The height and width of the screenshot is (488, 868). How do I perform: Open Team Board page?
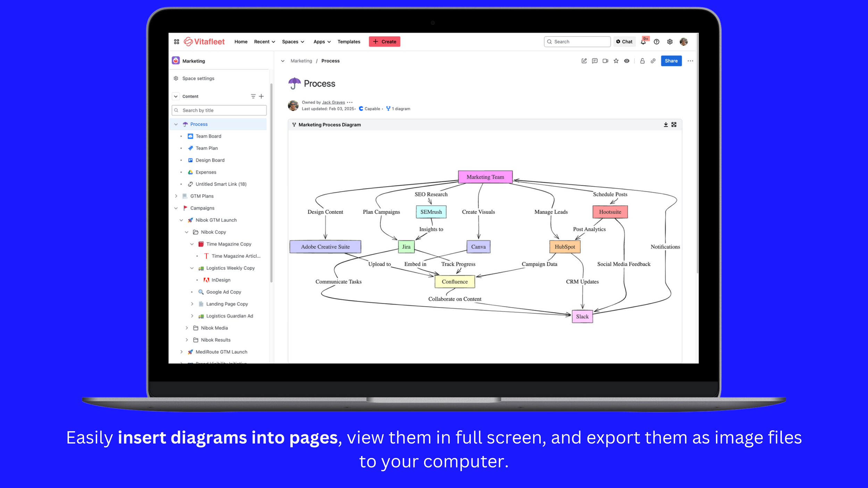click(208, 136)
